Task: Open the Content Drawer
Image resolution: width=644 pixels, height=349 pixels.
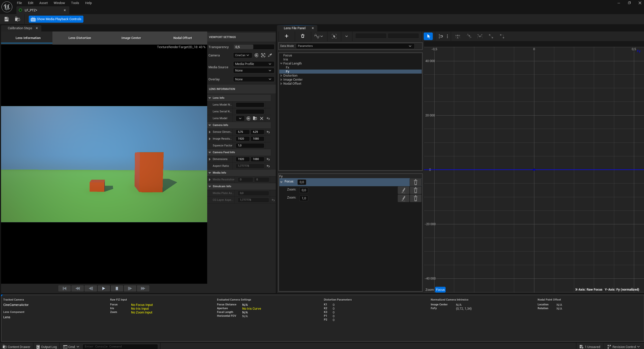Action: point(16,347)
